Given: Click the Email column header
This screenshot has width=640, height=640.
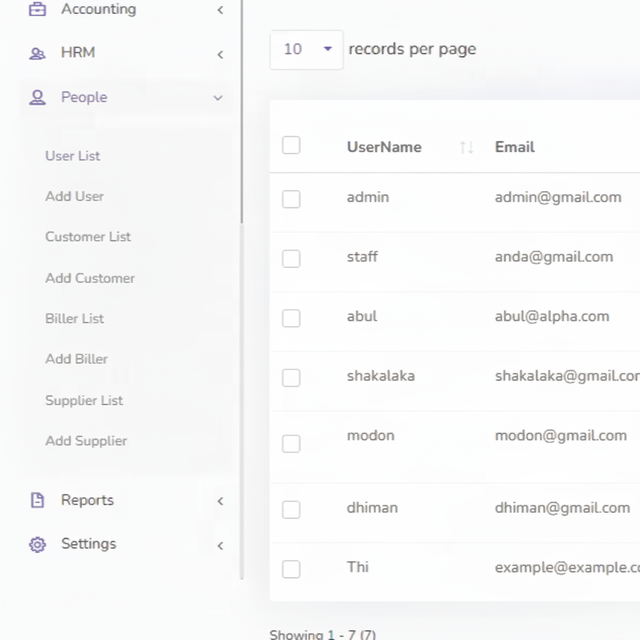Looking at the screenshot, I should point(515,147).
